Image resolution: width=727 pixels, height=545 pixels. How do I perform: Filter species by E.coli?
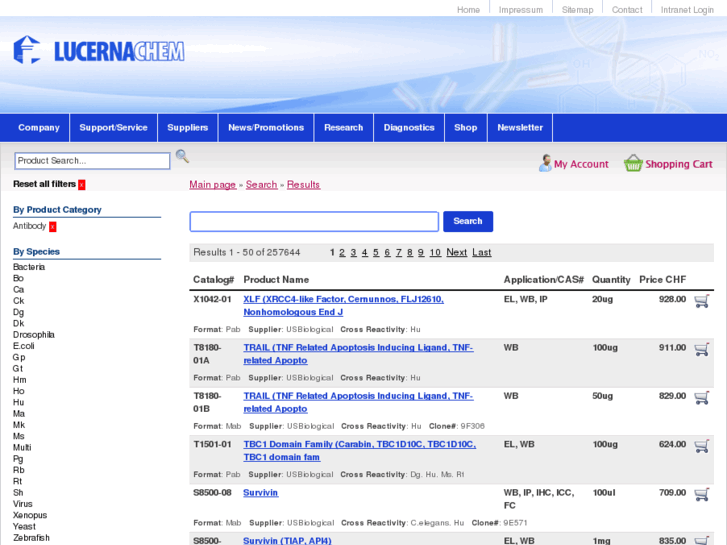tap(24, 346)
